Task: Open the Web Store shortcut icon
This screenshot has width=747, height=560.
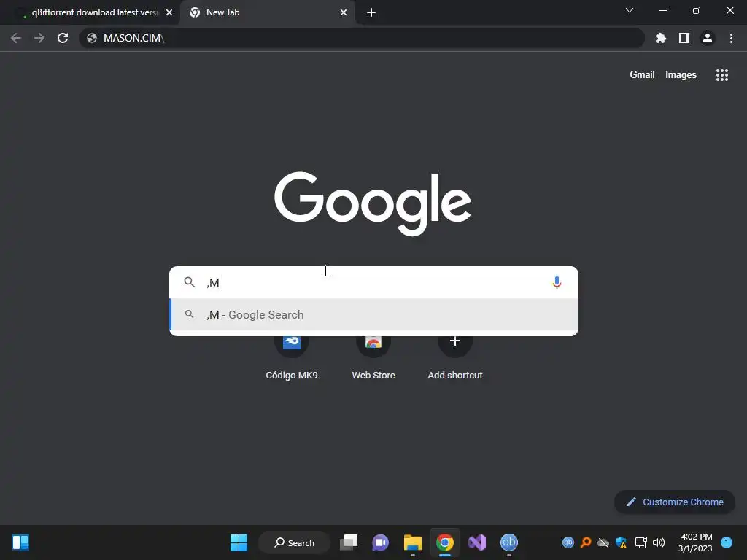Action: click(373, 341)
